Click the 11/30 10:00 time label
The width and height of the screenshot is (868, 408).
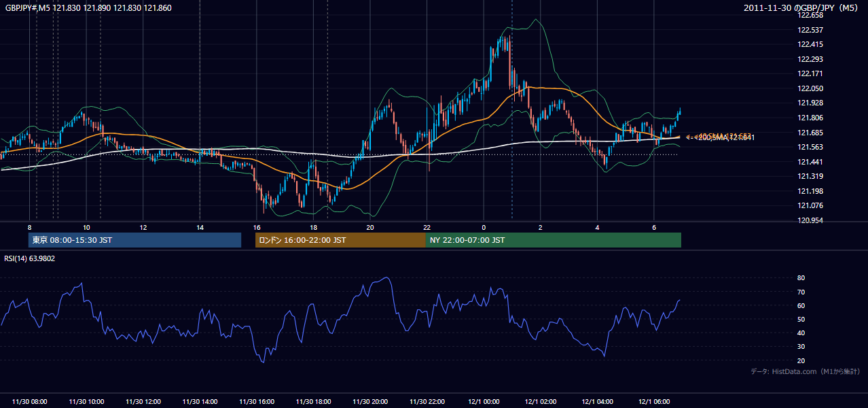(x=87, y=402)
